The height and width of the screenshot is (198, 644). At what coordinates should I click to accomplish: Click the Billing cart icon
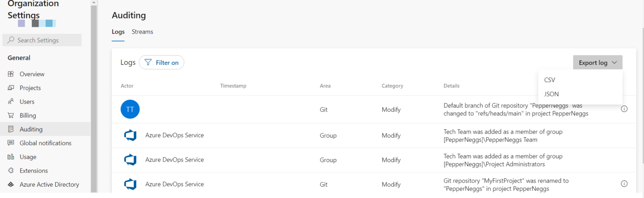tap(11, 116)
